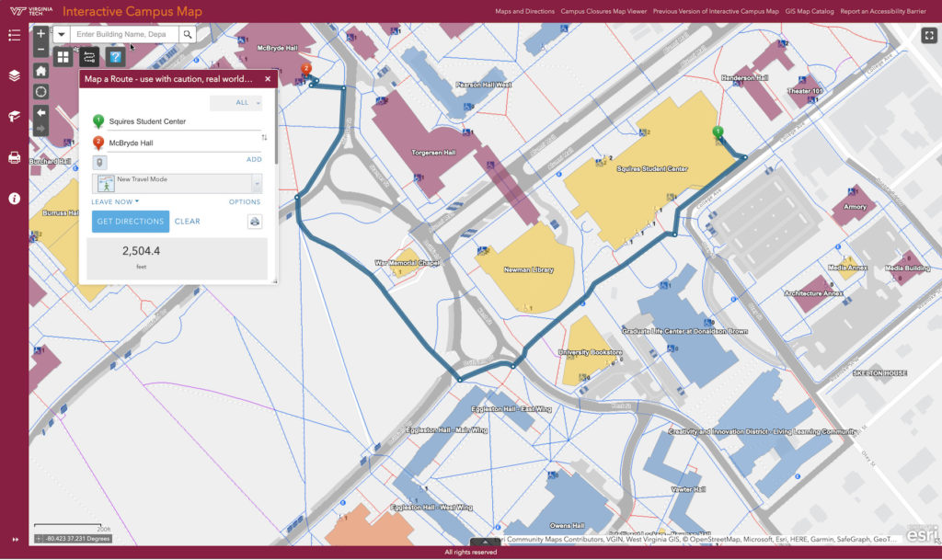Open the info icon in left sidebar
The height and width of the screenshot is (560, 942).
pyautogui.click(x=14, y=198)
